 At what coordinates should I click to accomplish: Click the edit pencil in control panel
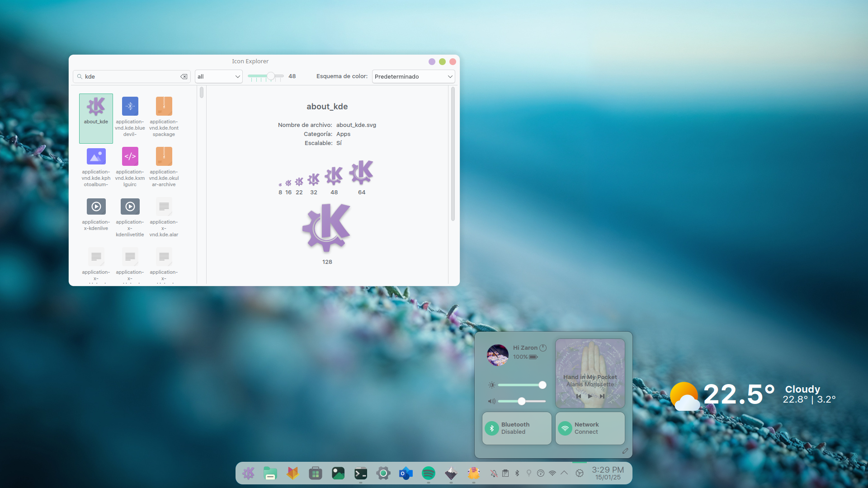[x=625, y=451]
